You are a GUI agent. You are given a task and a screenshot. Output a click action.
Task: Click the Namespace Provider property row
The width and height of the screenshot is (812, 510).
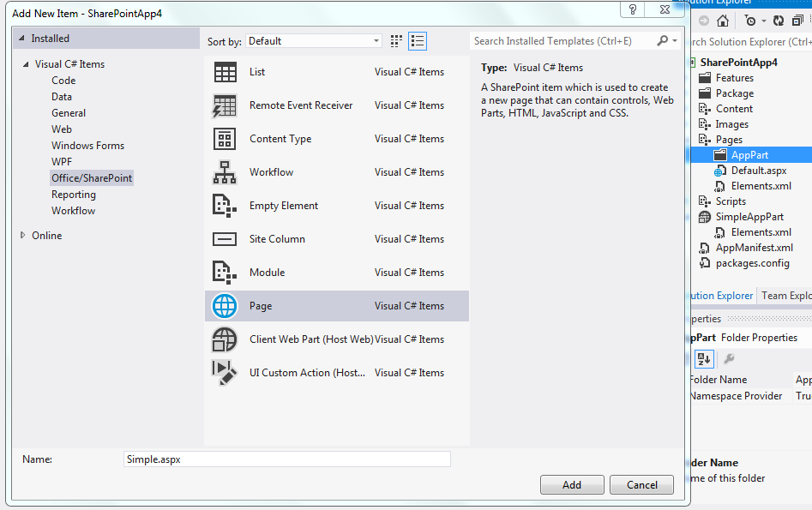click(x=751, y=396)
